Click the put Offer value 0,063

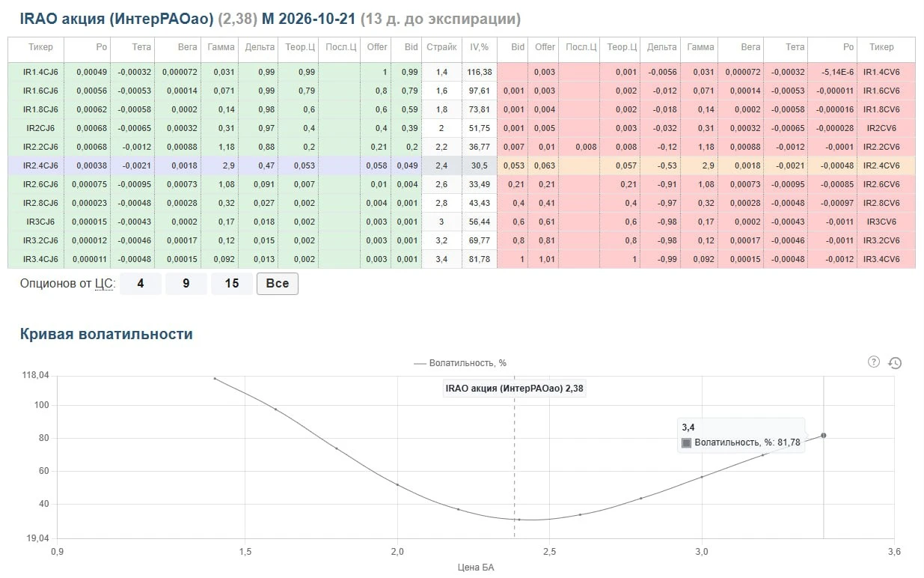coord(544,165)
